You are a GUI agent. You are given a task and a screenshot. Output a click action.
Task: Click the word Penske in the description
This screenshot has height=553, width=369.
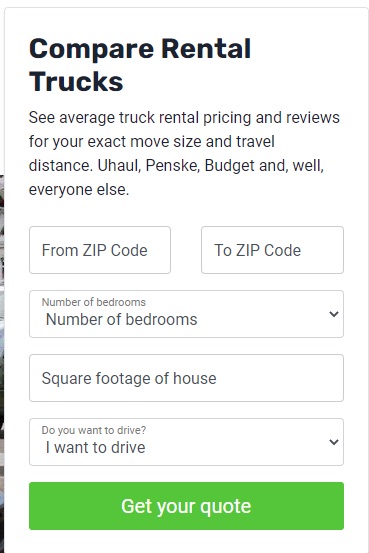(173, 165)
